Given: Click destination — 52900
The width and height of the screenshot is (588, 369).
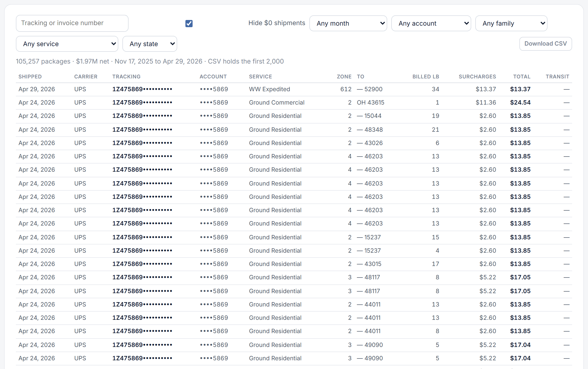Looking at the screenshot, I should (370, 89).
